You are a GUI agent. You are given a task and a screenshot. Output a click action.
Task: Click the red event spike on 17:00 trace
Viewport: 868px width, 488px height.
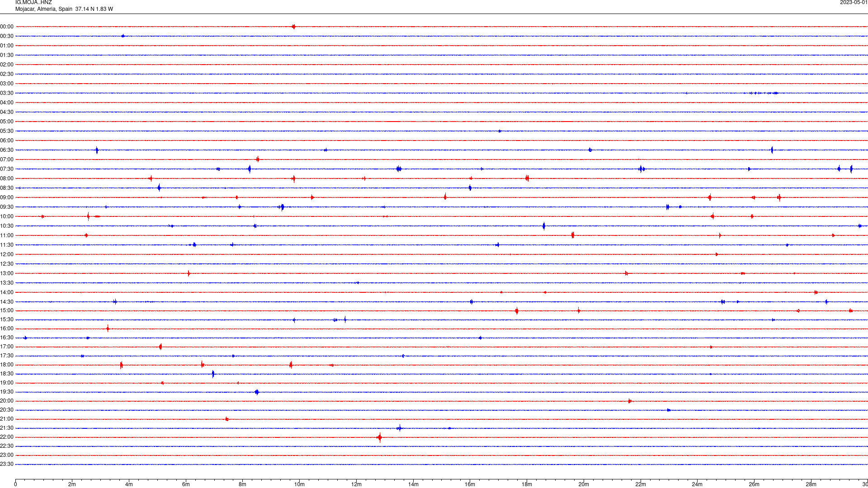coord(160,347)
